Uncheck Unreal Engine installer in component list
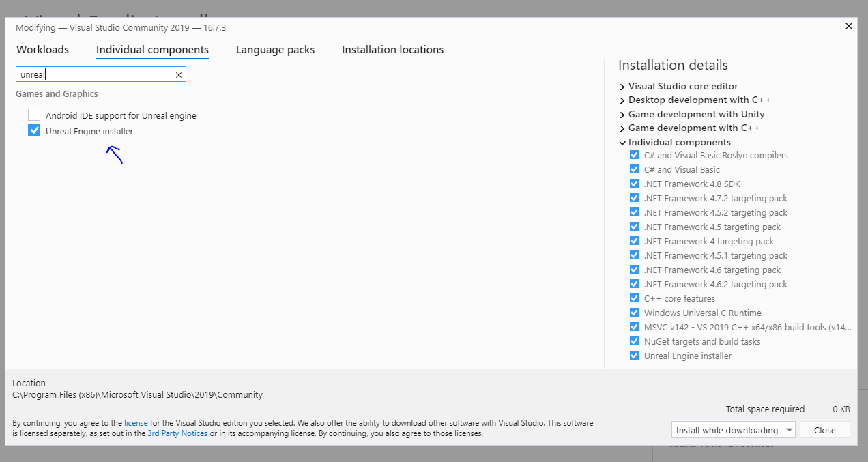 (34, 131)
